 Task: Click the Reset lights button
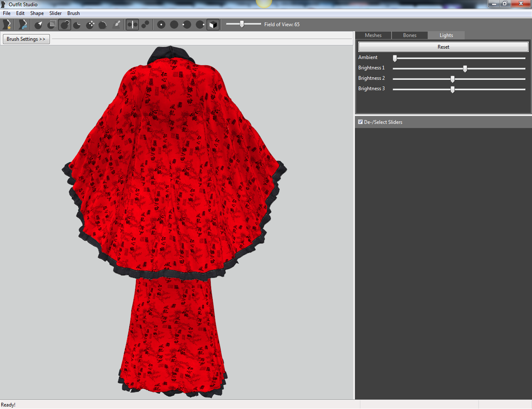(443, 47)
